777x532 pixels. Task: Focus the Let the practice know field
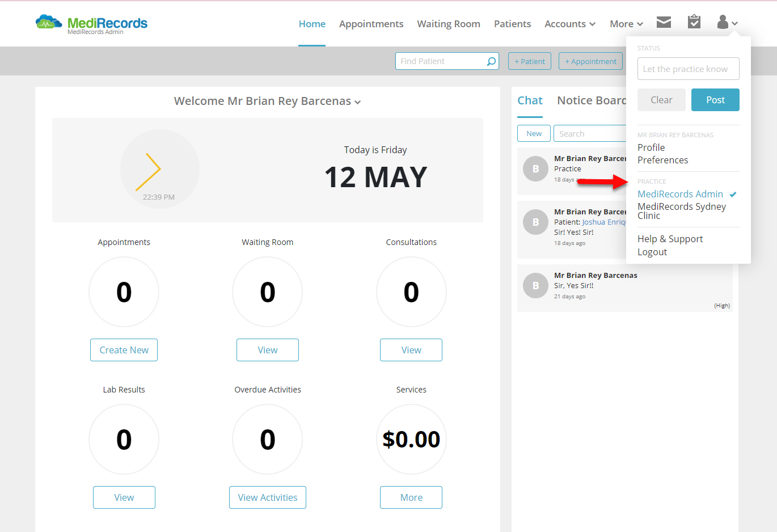pos(689,69)
